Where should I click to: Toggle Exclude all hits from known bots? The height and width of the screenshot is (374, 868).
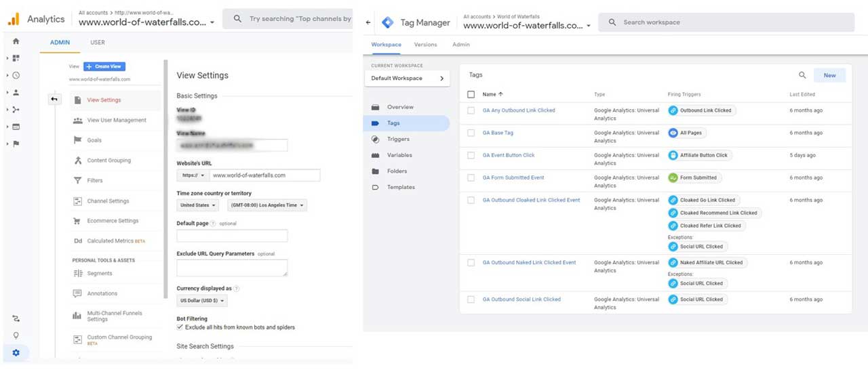(x=180, y=327)
